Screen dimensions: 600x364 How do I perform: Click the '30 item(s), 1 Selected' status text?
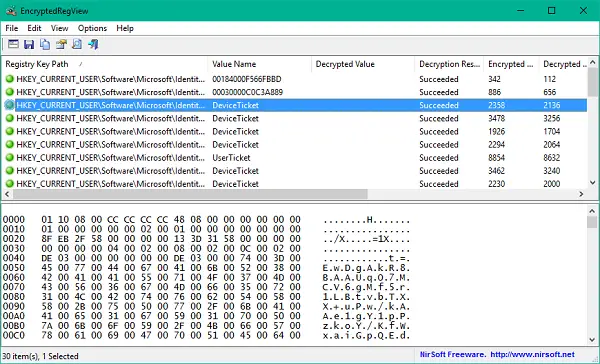pos(40,356)
